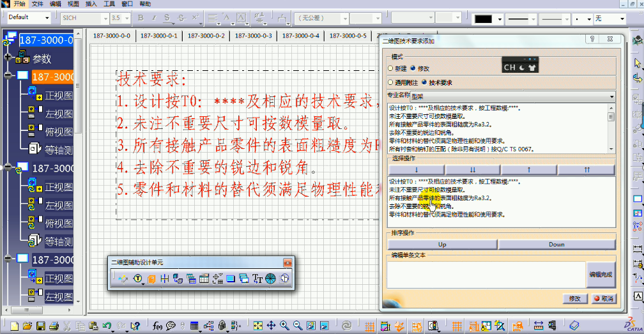Image resolution: width=644 pixels, height=334 pixels.
Task: Open the 文件 menu
Action: [37, 4]
